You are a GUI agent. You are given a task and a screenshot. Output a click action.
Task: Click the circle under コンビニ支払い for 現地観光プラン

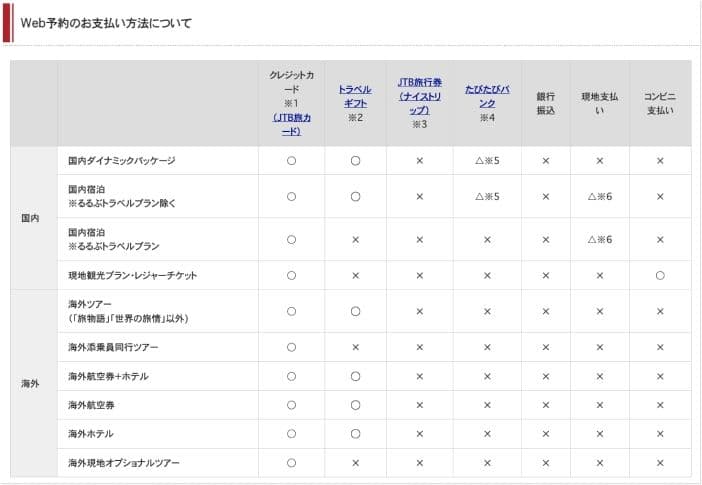point(660,275)
